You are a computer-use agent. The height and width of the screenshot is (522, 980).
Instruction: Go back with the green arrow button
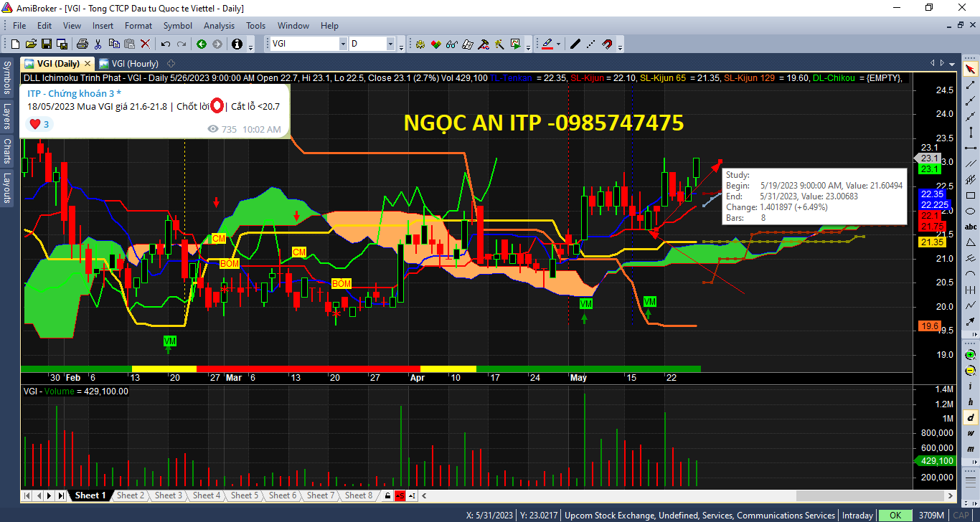point(202,44)
